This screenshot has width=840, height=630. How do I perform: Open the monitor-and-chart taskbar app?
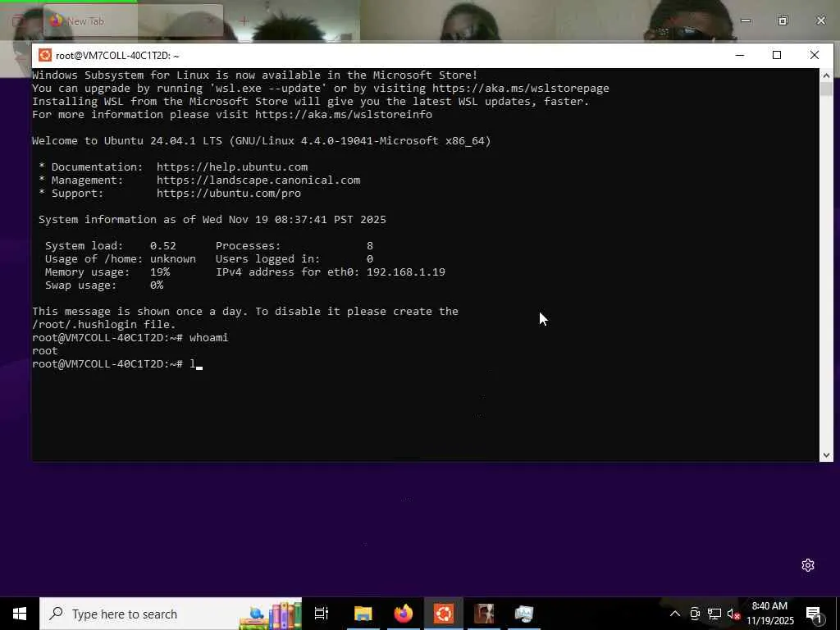coord(524,614)
